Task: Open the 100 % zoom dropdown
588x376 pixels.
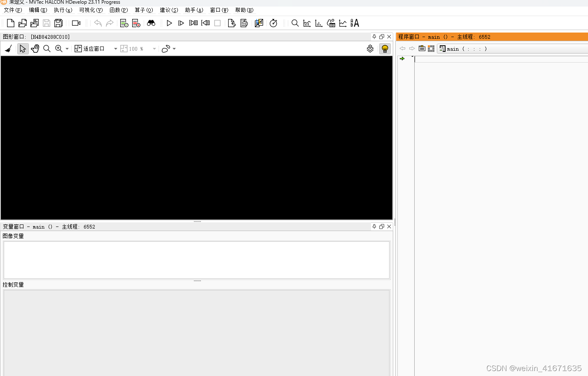Action: point(154,49)
